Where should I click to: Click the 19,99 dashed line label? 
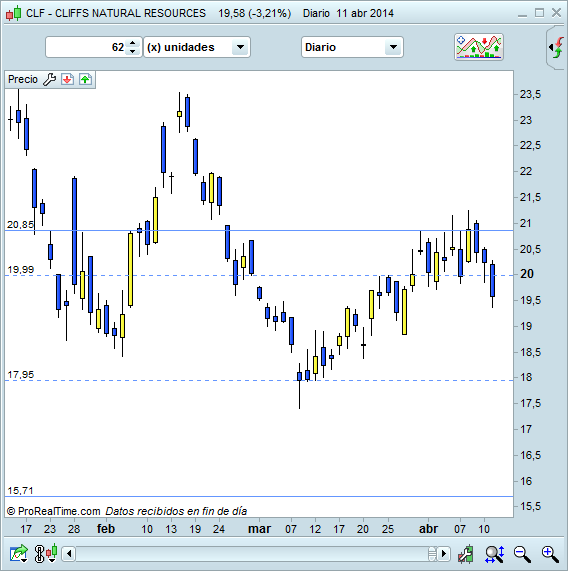(x=20, y=269)
